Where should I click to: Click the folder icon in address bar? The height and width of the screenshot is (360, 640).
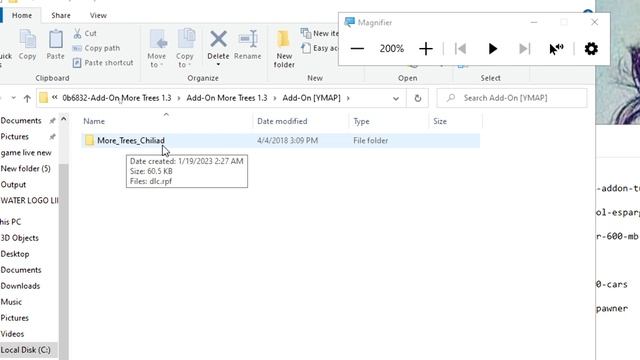pos(44,98)
